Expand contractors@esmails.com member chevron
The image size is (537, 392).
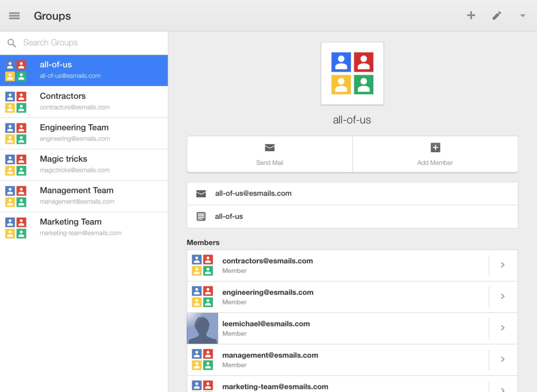[503, 265]
